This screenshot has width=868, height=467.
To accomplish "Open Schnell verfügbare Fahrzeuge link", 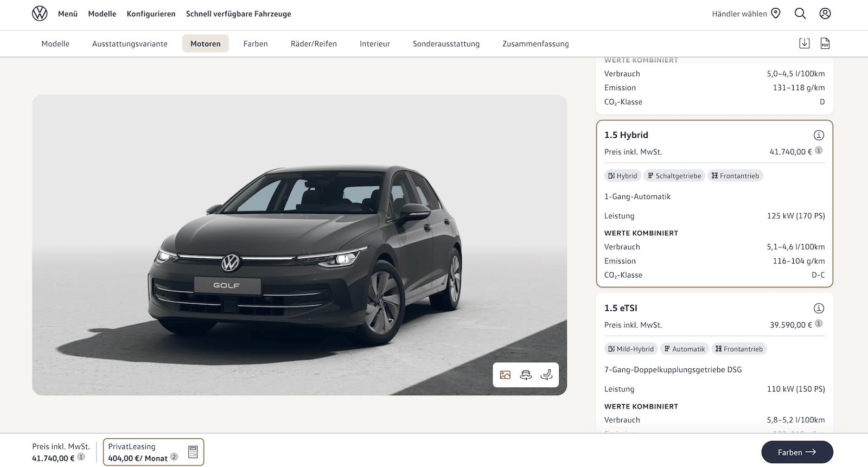I will click(238, 14).
